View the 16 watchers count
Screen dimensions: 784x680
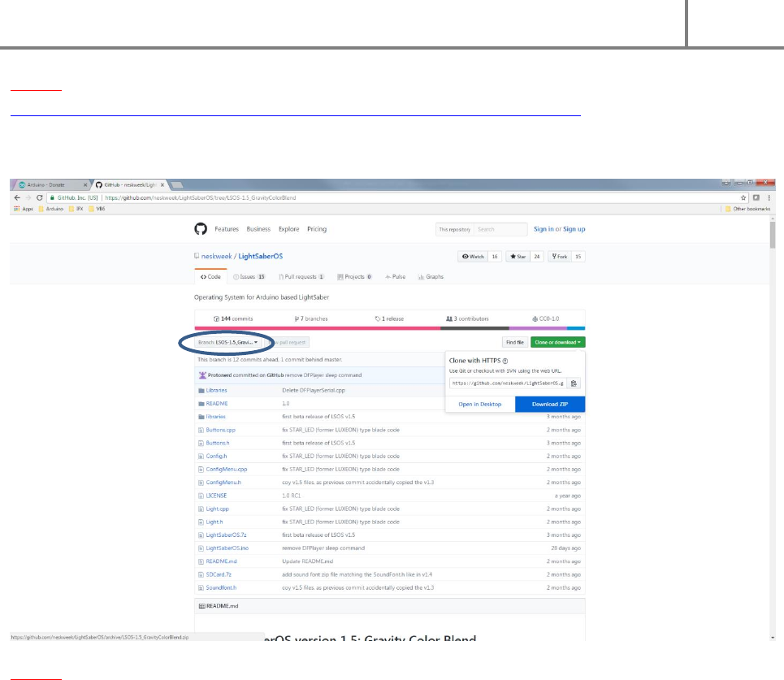point(495,257)
